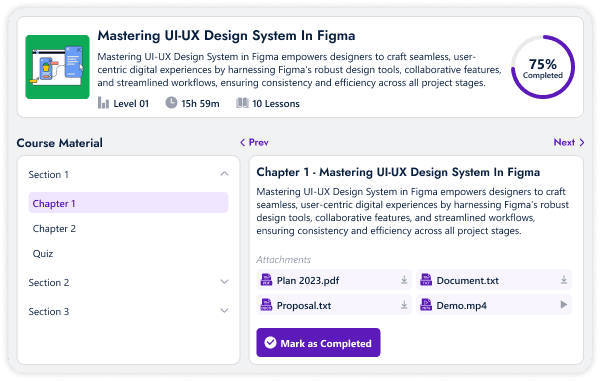Click the Plan 2023.pdf file icon
Viewport: 600px width, 381px height.
[x=266, y=280]
